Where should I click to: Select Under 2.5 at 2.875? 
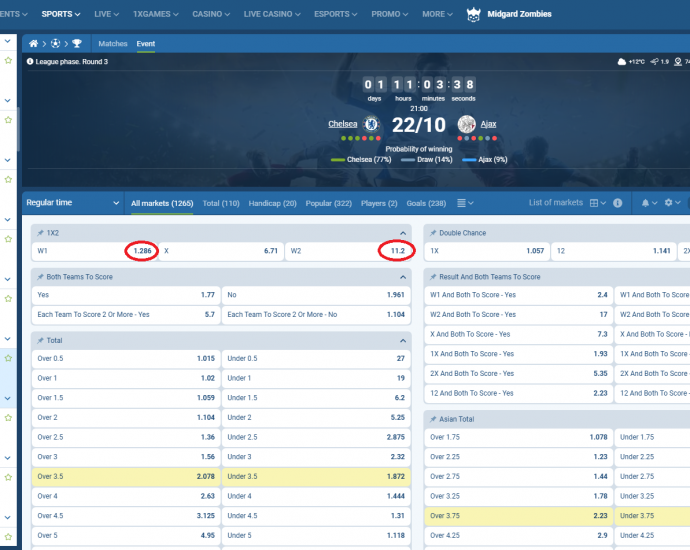tap(316, 437)
